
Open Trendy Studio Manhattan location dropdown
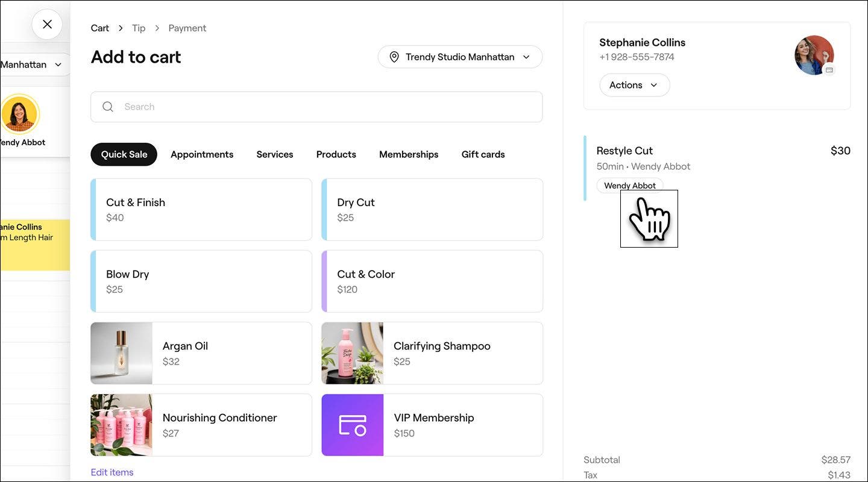[x=460, y=57]
